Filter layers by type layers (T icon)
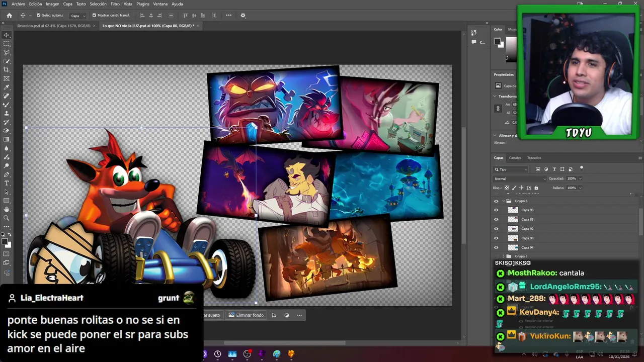The image size is (644, 362). click(x=554, y=169)
